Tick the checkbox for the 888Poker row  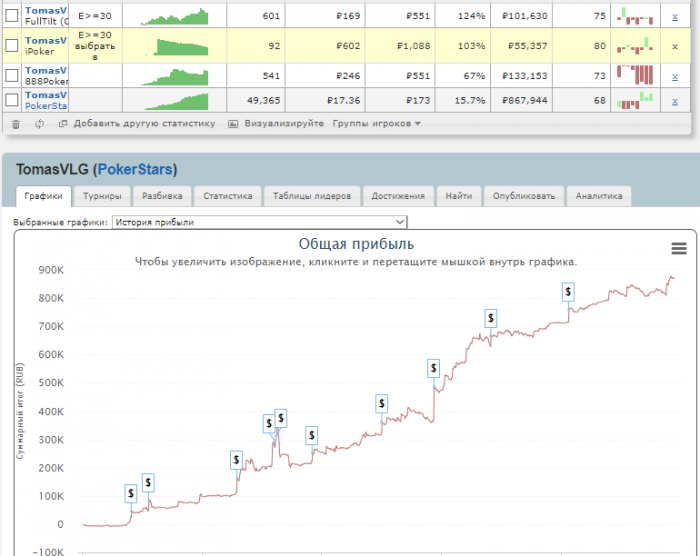coord(12,75)
